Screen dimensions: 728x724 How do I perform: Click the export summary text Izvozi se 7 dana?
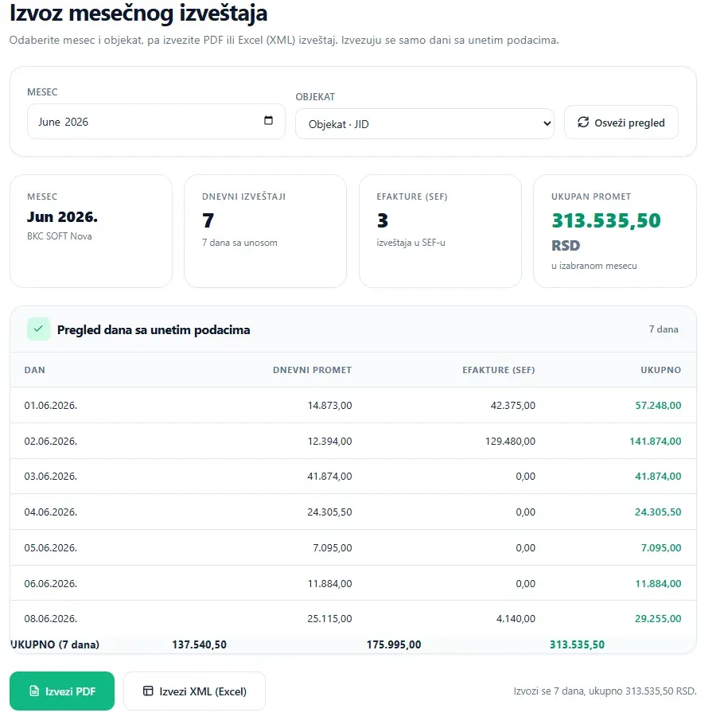pyautogui.click(x=605, y=691)
